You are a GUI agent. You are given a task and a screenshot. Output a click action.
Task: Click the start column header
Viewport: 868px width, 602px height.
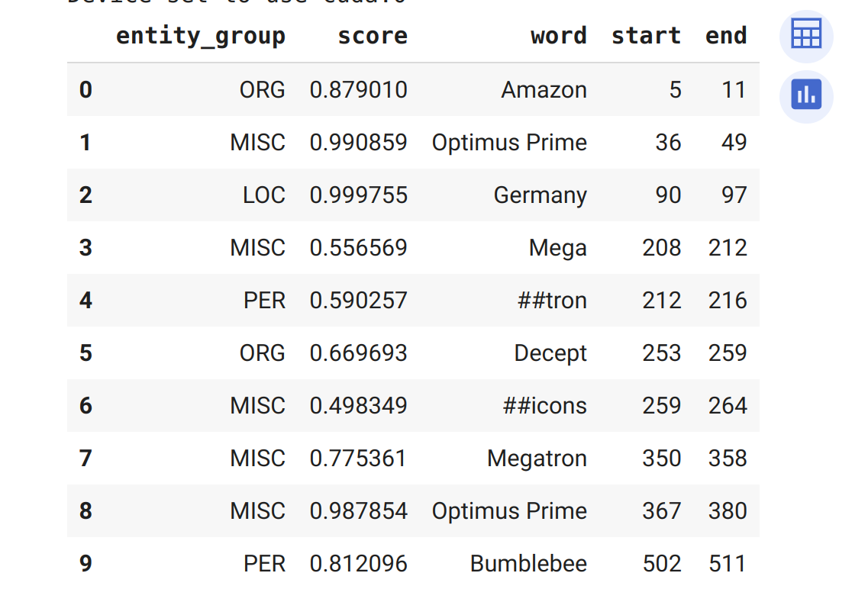coord(646,36)
